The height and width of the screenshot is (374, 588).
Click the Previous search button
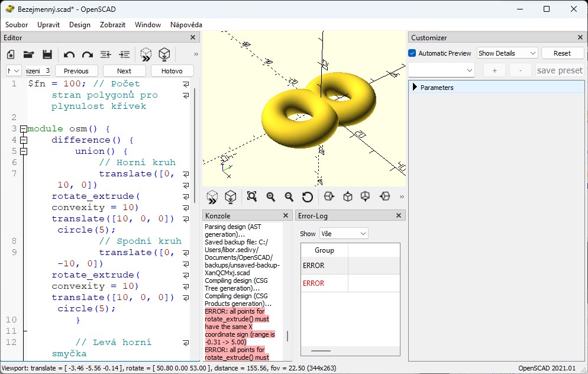[x=76, y=71]
